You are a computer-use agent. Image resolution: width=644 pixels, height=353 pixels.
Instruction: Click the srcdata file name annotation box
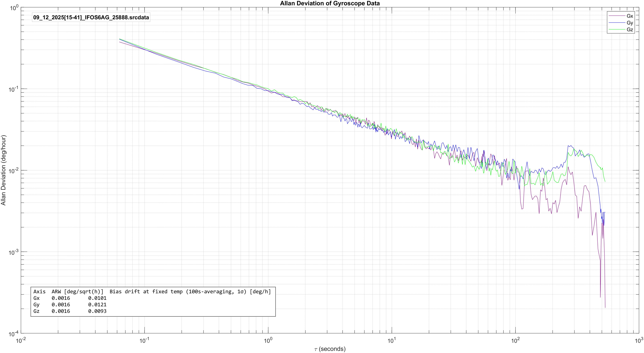pyautogui.click(x=91, y=18)
